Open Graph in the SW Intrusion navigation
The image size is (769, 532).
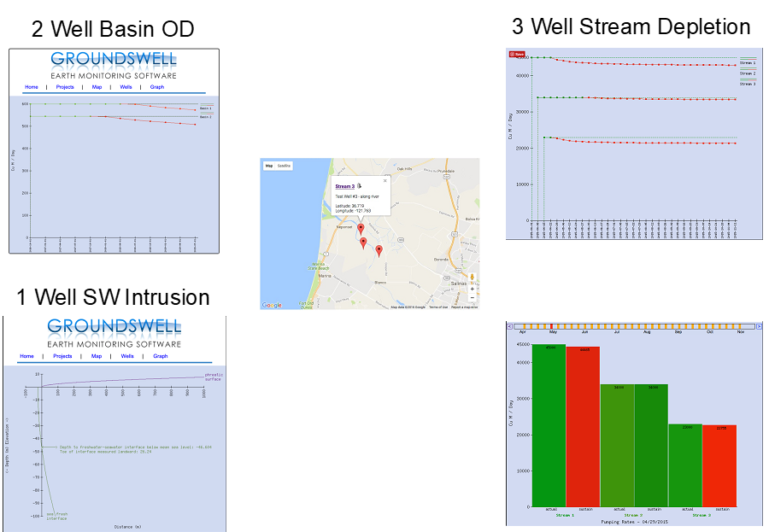click(157, 356)
